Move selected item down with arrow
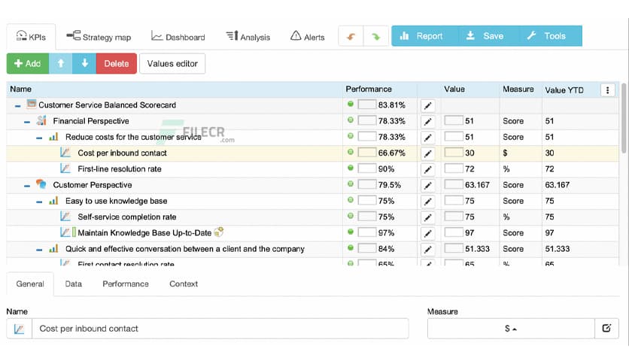Viewport: 629px width, 364px height. tap(84, 63)
